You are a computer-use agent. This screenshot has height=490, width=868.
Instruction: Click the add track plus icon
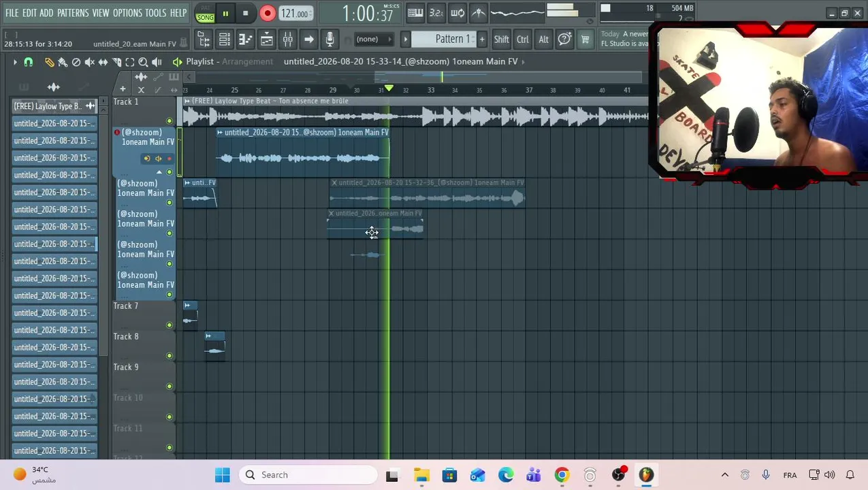point(123,90)
